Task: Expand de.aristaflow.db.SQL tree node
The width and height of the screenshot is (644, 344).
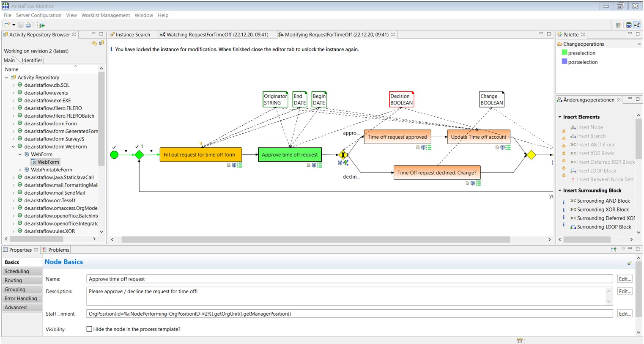Action: (13, 85)
